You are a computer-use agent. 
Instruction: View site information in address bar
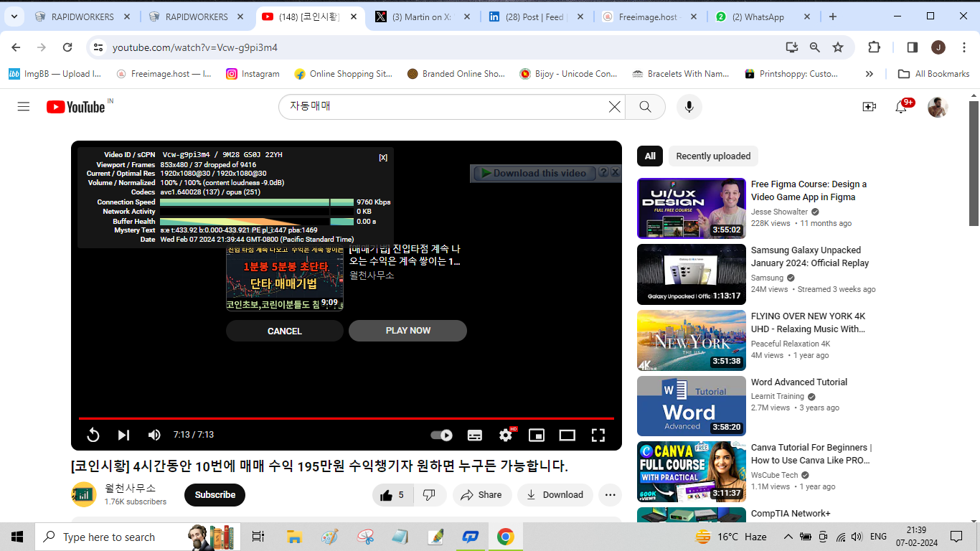click(x=99, y=47)
